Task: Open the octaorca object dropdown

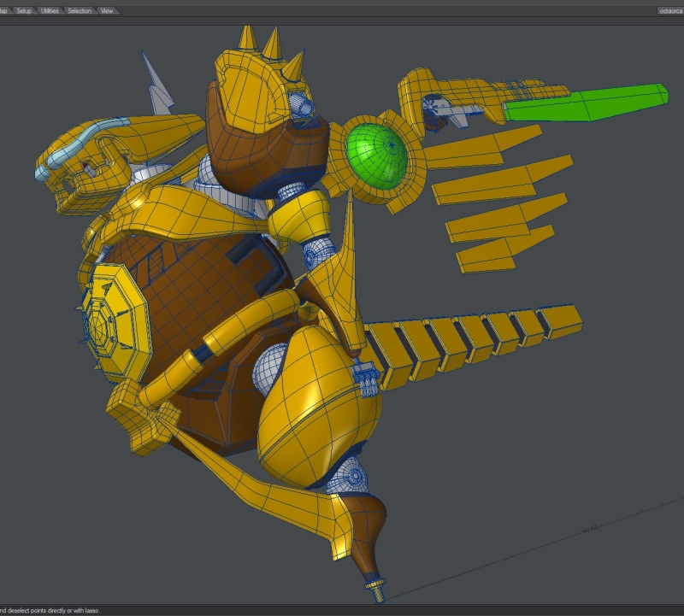Action: point(669,11)
